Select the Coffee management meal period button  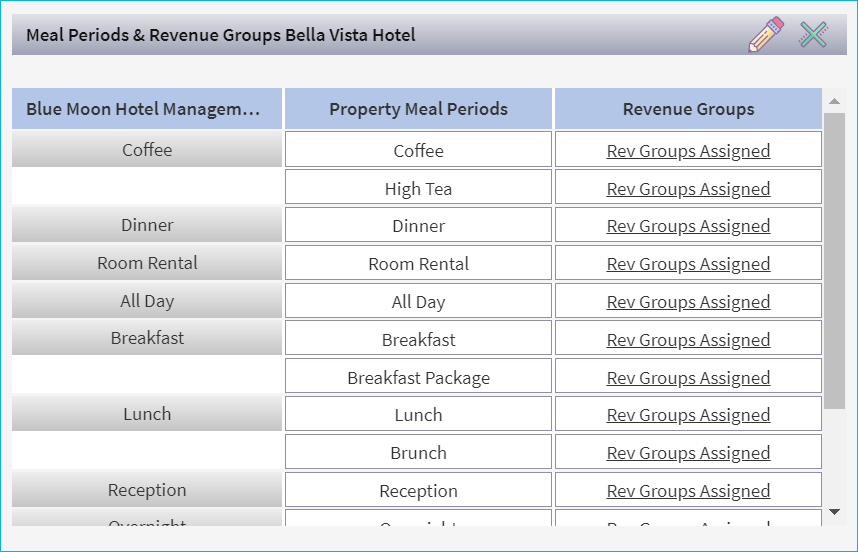pos(147,150)
